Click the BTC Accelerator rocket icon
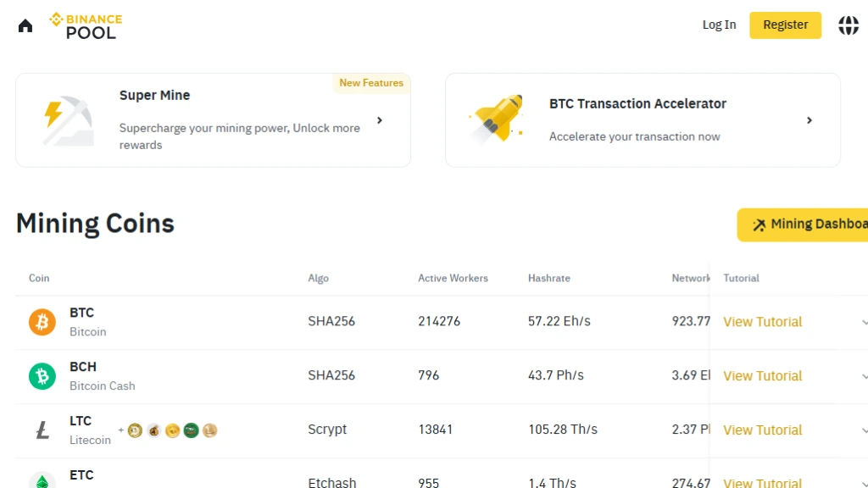Viewport: 868px width, 488px height. click(x=497, y=119)
